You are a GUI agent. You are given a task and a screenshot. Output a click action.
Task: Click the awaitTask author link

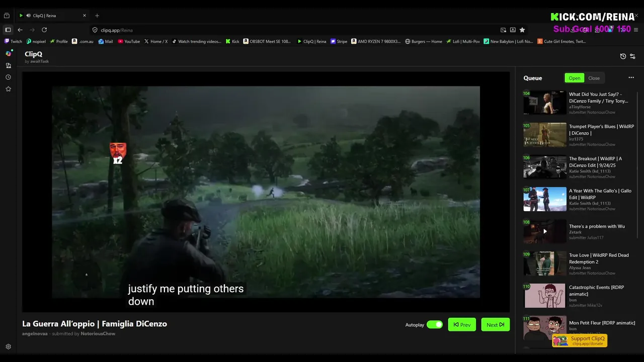pyautogui.click(x=39, y=61)
